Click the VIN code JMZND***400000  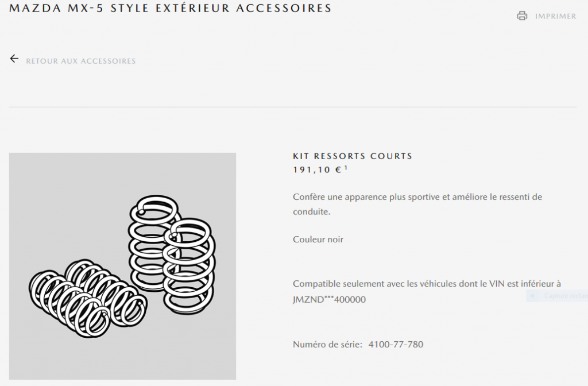tap(329, 299)
